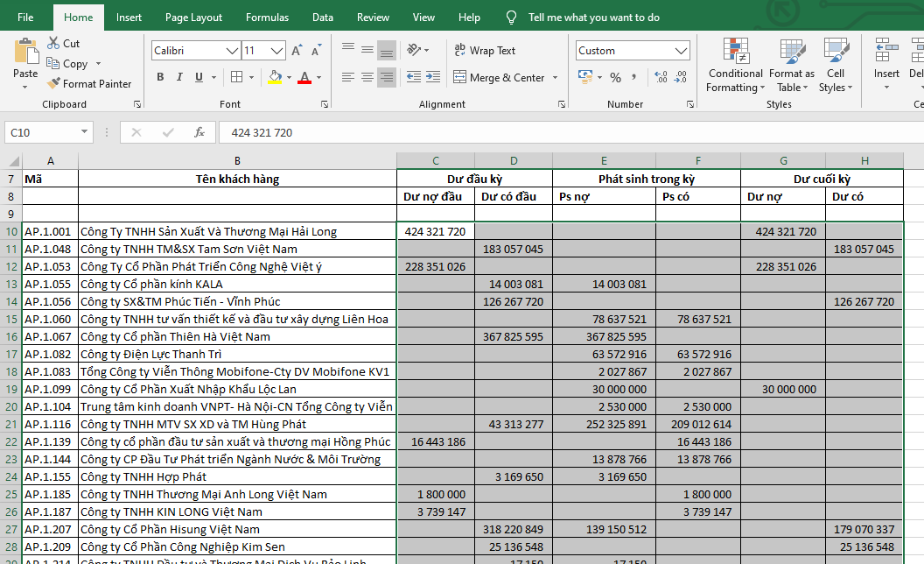Toggle Wrap Text for selected cells
The width and height of the screenshot is (924, 564).
point(485,51)
